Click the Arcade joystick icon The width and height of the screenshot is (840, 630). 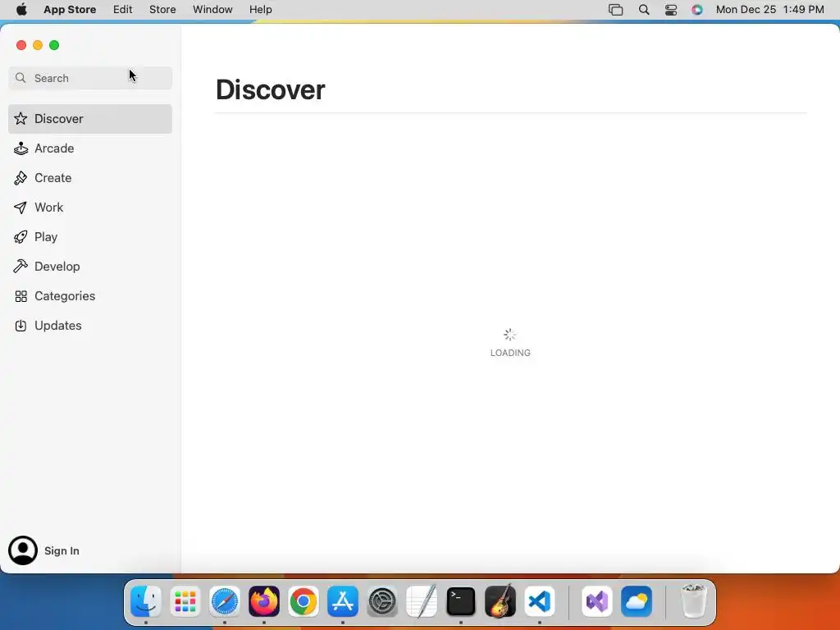(x=21, y=148)
